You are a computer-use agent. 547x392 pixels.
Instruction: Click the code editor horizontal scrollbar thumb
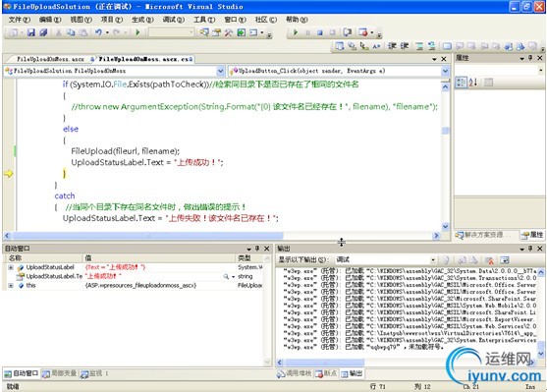147,236
